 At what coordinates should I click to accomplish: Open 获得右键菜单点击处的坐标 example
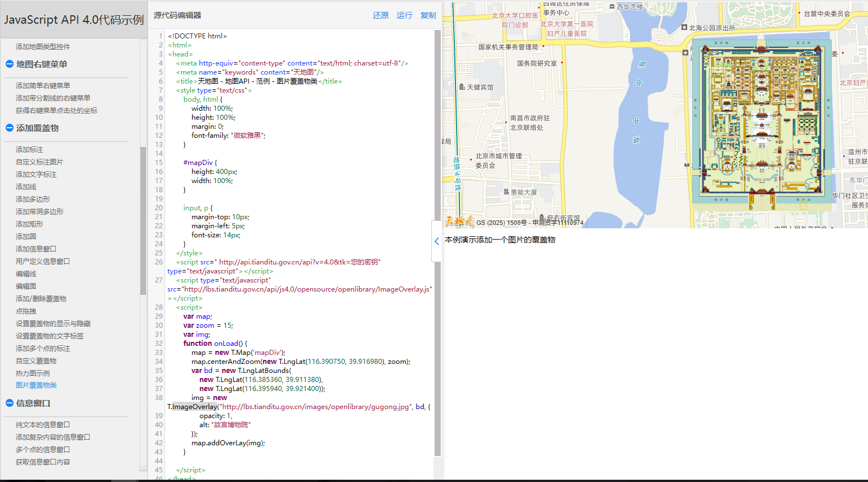tap(57, 111)
